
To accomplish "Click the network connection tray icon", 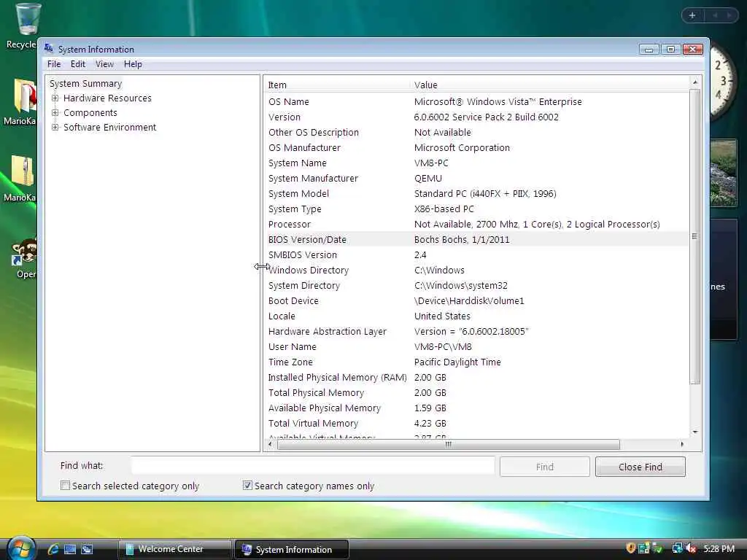I will pyautogui.click(x=678, y=548).
